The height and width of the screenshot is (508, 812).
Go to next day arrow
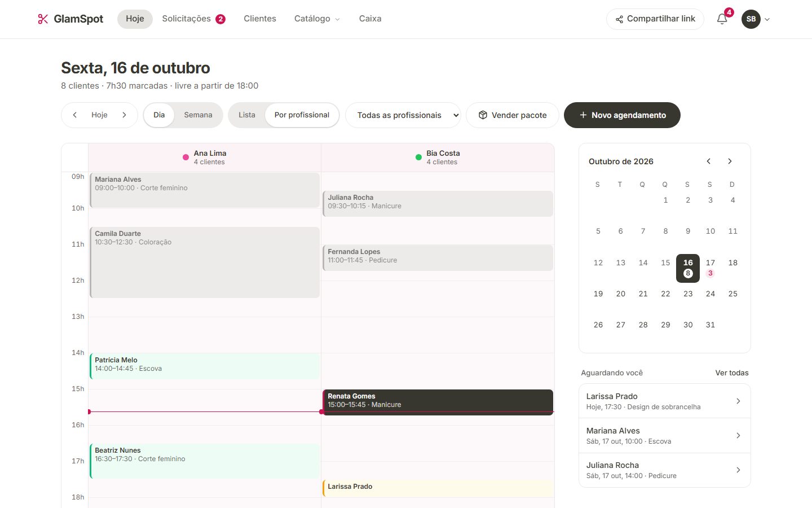click(x=124, y=115)
